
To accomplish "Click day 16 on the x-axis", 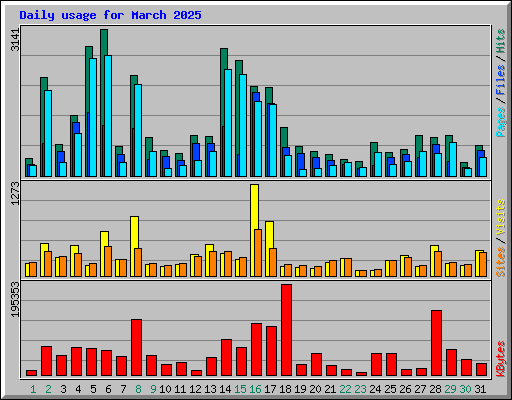I will (255, 389).
